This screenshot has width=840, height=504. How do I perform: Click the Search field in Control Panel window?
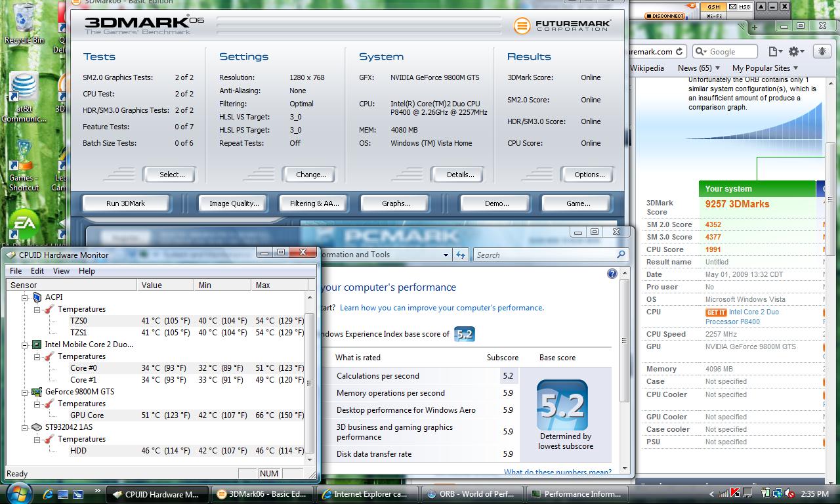(x=550, y=255)
